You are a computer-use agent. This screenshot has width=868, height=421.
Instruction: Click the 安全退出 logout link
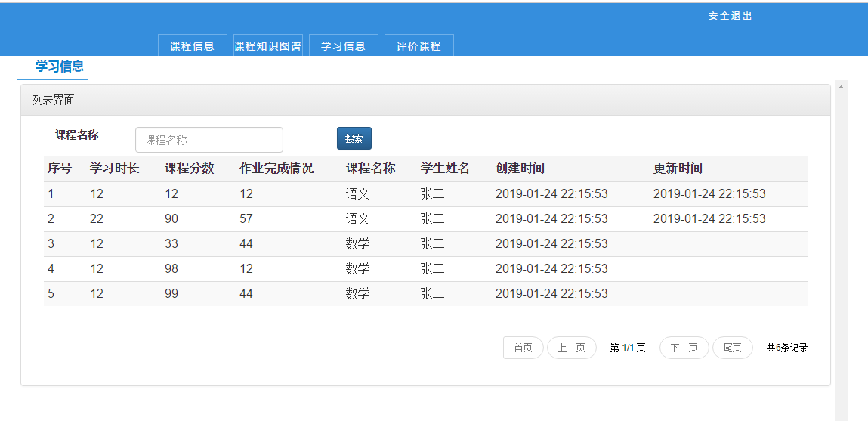(730, 16)
